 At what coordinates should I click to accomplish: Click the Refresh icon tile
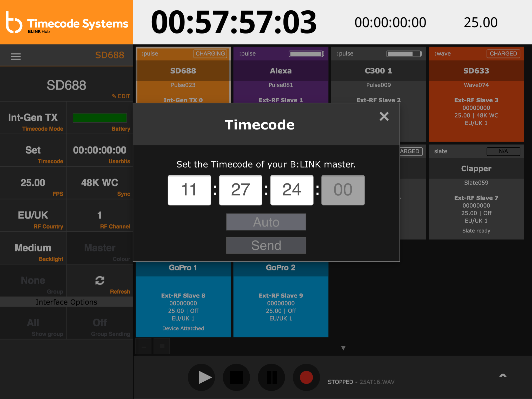(x=100, y=281)
